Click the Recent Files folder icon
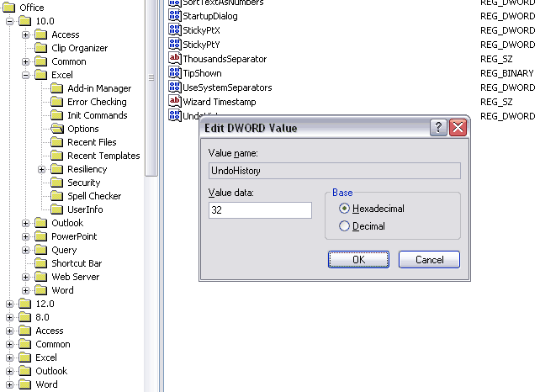Image resolution: width=540 pixels, height=392 pixels. click(57, 142)
